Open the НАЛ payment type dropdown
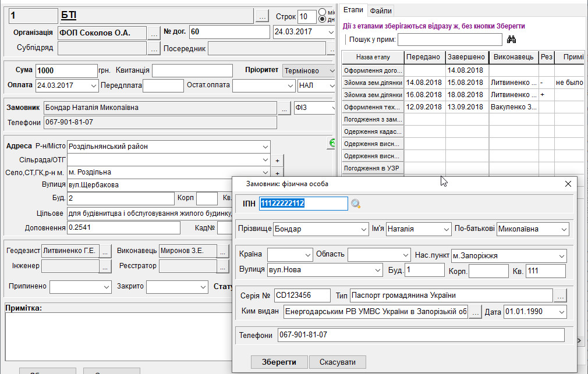Screen dimensions: 588x374 [x=331, y=86]
